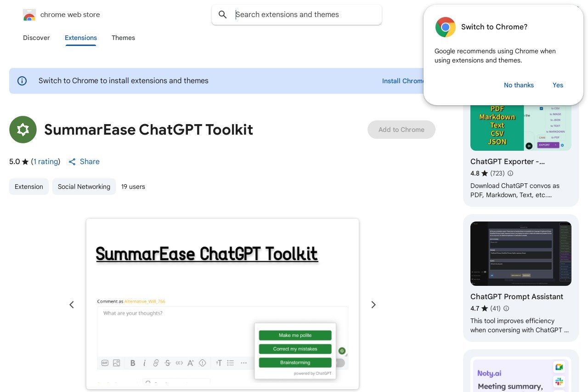
Task: Click the 19 users text
Action: click(133, 187)
